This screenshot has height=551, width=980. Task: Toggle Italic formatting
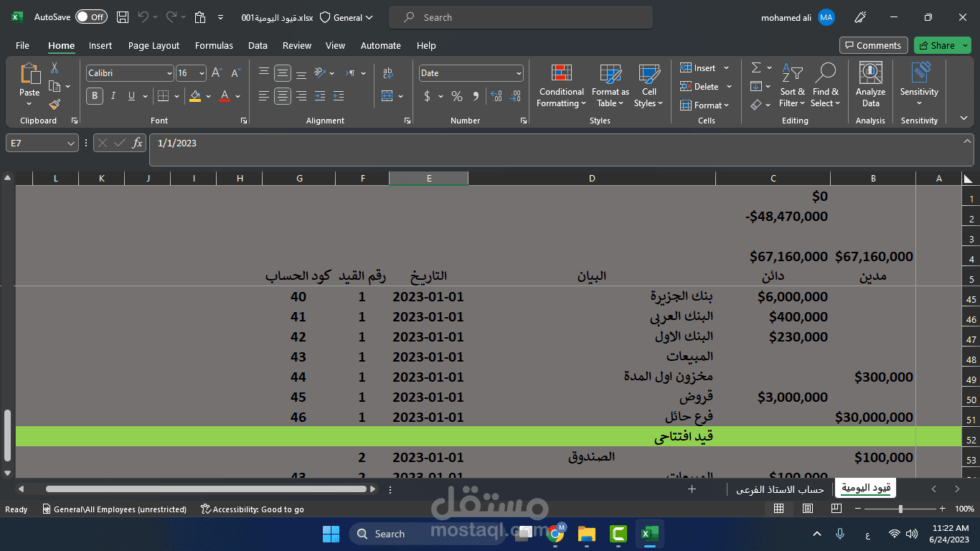(113, 96)
